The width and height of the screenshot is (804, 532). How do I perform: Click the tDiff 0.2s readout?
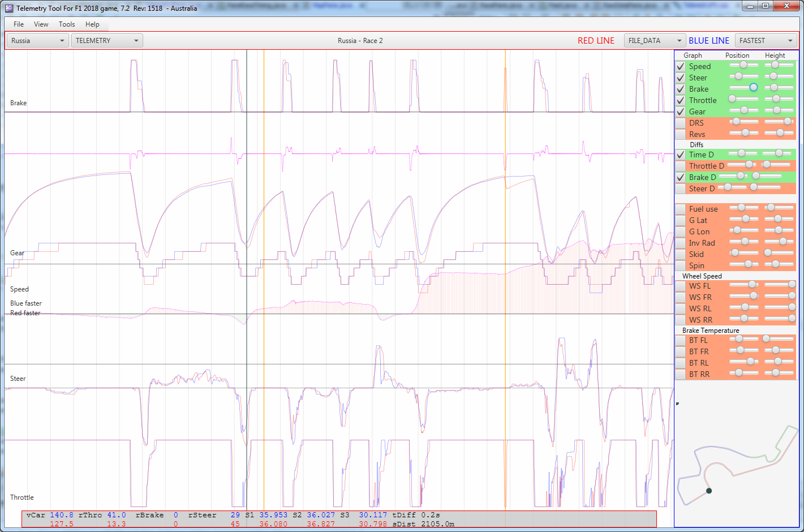416,515
